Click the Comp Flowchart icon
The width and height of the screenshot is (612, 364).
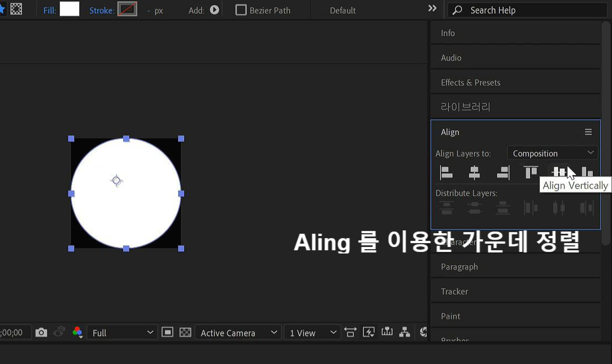[405, 332]
